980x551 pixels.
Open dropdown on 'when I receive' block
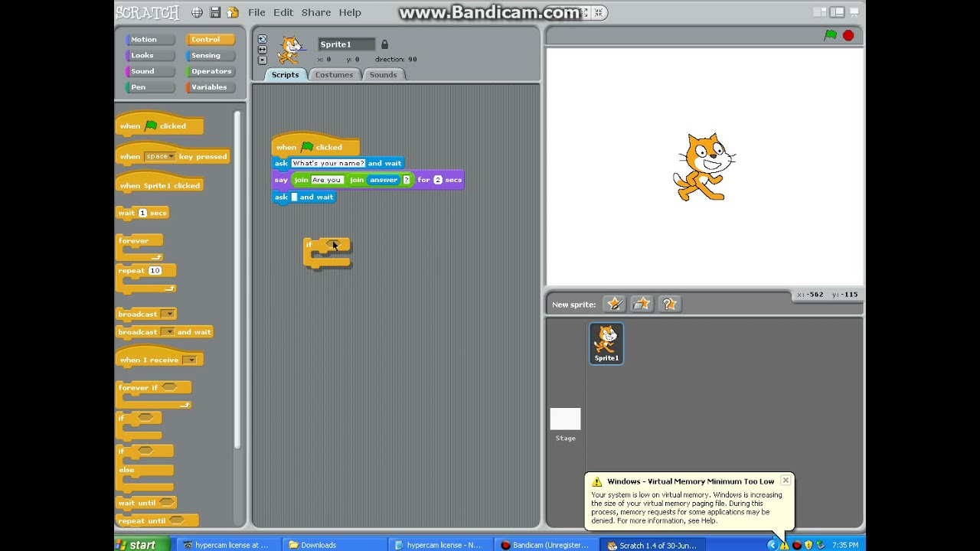pos(190,360)
